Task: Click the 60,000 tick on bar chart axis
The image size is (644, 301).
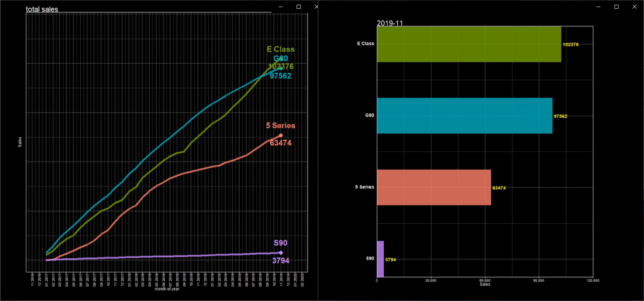Action: [485, 280]
